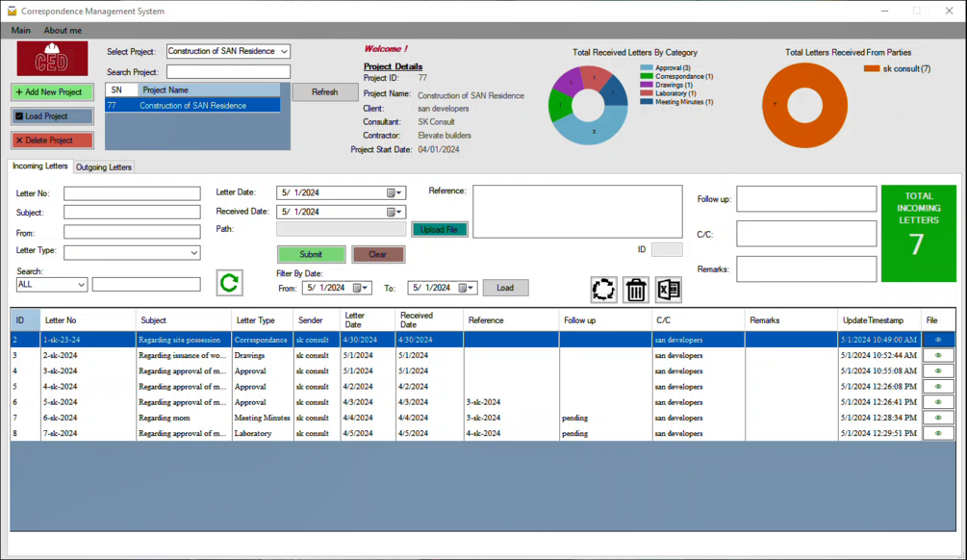Refresh the letters table using circular arrows icon

[x=601, y=290]
